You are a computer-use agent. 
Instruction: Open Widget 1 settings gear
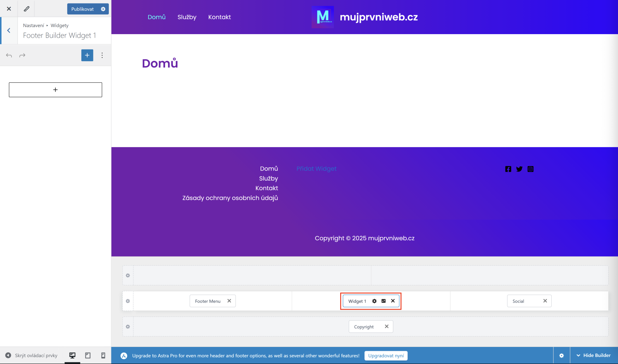tap(374, 301)
